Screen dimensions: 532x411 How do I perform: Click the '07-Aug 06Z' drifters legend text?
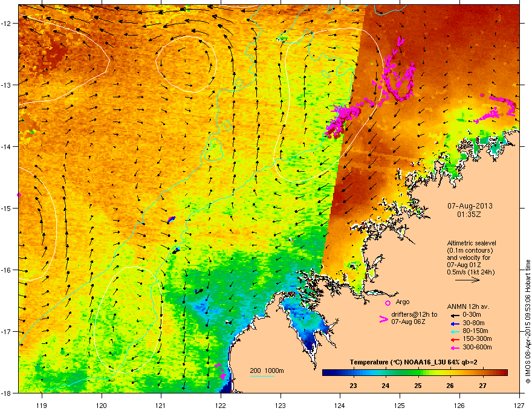(408, 322)
